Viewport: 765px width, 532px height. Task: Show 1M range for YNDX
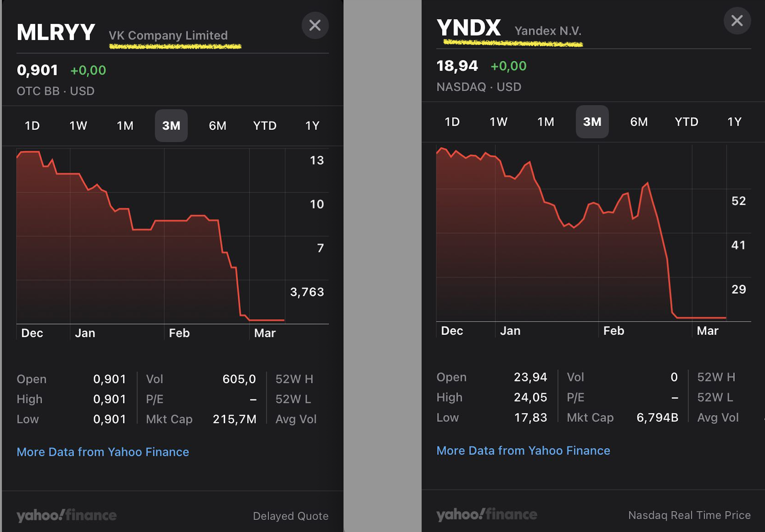tap(545, 122)
